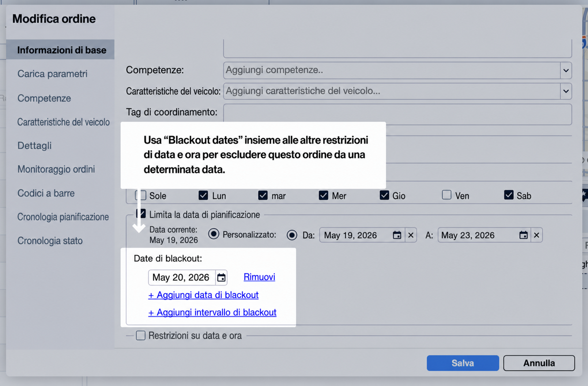Clear the Da date May 19, 2026
Image resolution: width=588 pixels, height=386 pixels.
click(411, 235)
